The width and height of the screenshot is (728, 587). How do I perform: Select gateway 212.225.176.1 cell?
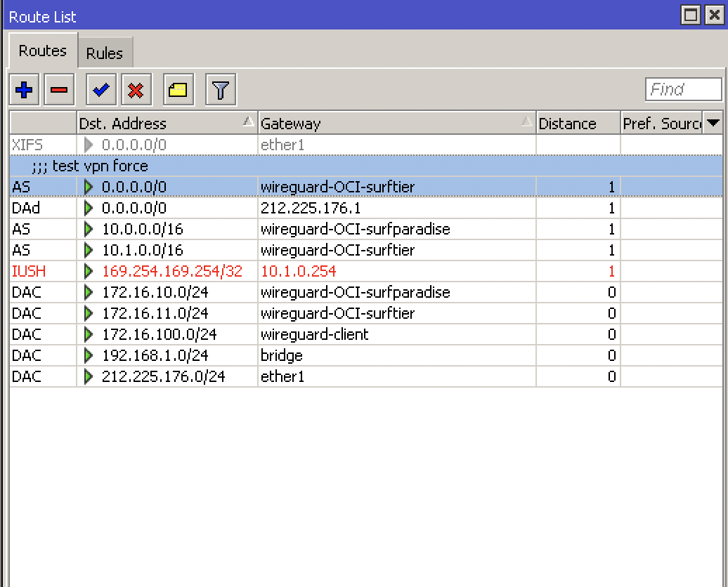point(397,208)
